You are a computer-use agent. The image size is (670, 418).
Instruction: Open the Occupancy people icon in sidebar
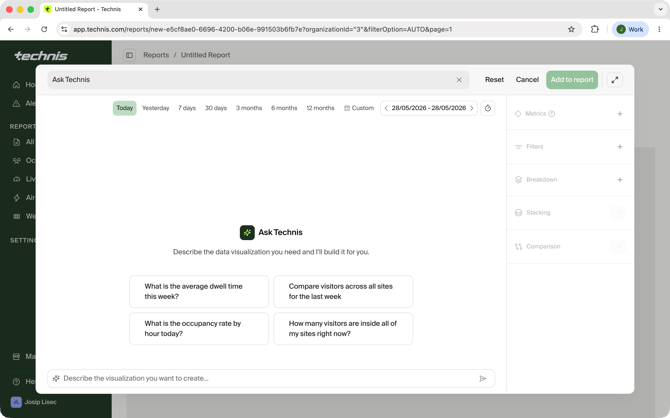16,161
